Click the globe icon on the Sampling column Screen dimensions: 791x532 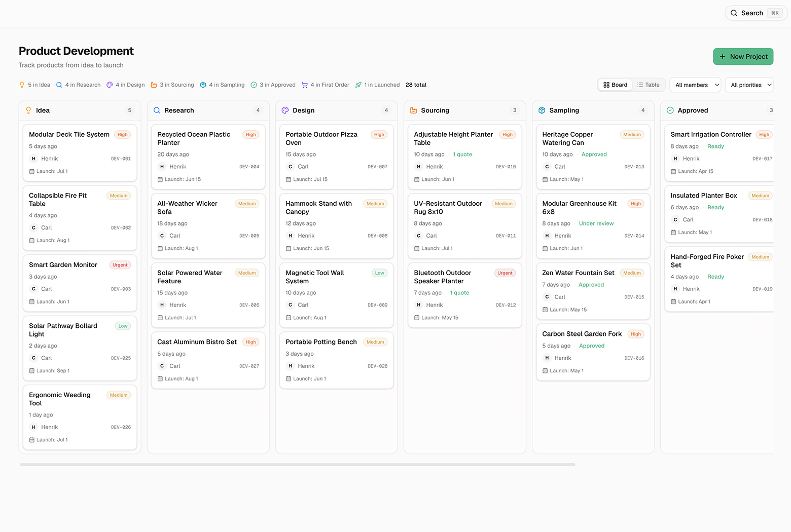(542, 110)
